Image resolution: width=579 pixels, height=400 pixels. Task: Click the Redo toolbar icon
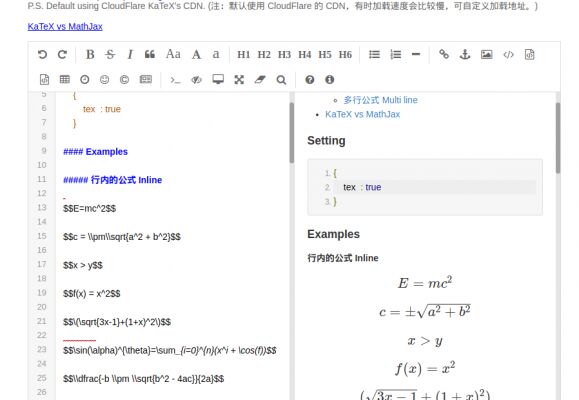pos(62,55)
